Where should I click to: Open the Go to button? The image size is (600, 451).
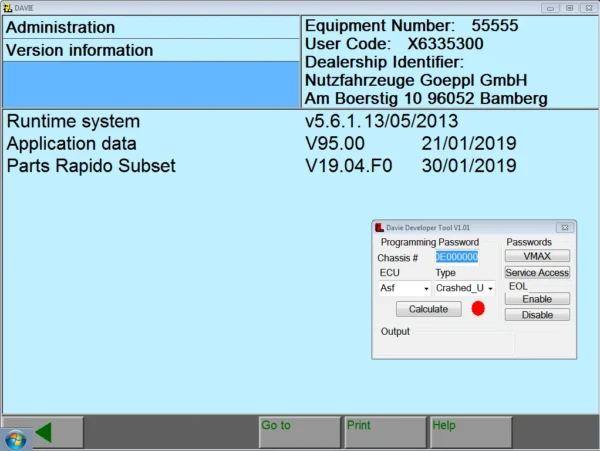300,432
